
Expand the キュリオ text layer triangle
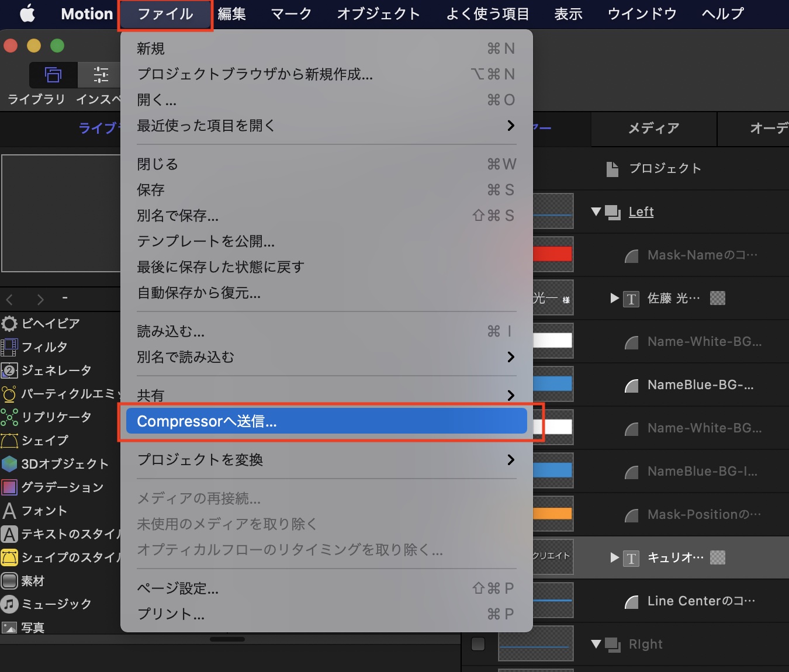[614, 557]
